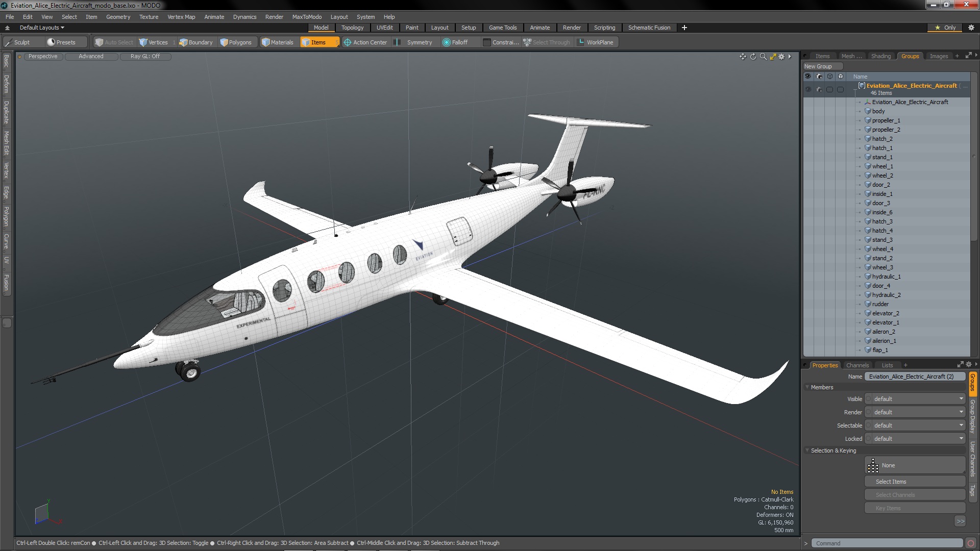Open the Advanced shading dropdown
Viewport: 980px width, 551px height.
91,57
